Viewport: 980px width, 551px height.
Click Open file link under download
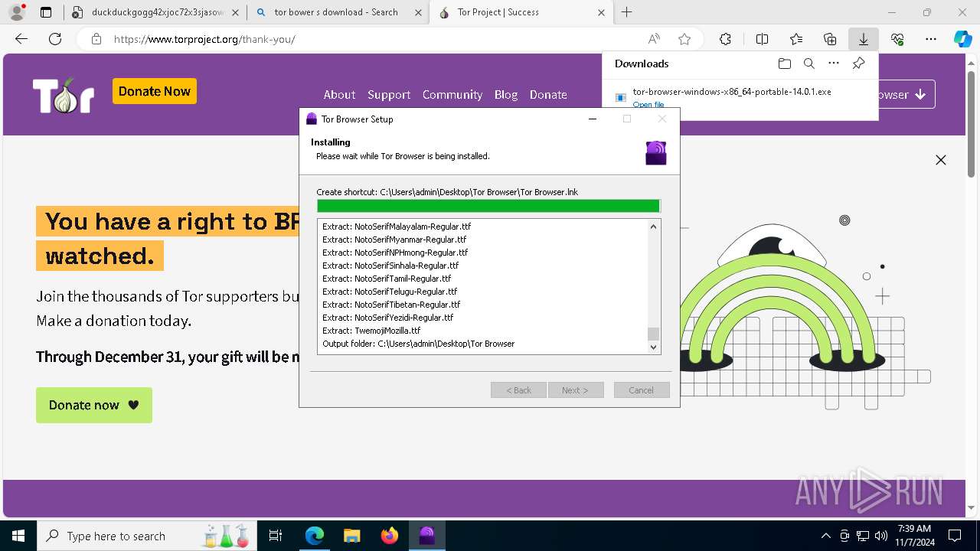tap(648, 104)
